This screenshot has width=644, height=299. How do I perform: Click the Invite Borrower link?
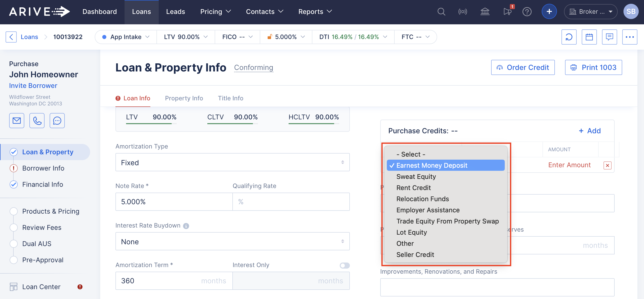click(x=33, y=86)
